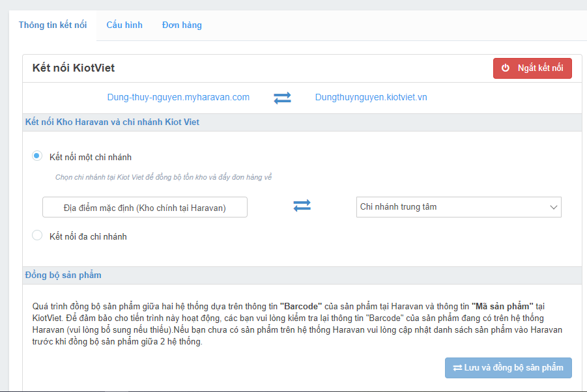Image resolution: width=587 pixels, height=392 pixels.
Task: Click the power icon on the disconnect button
Action: coord(505,68)
